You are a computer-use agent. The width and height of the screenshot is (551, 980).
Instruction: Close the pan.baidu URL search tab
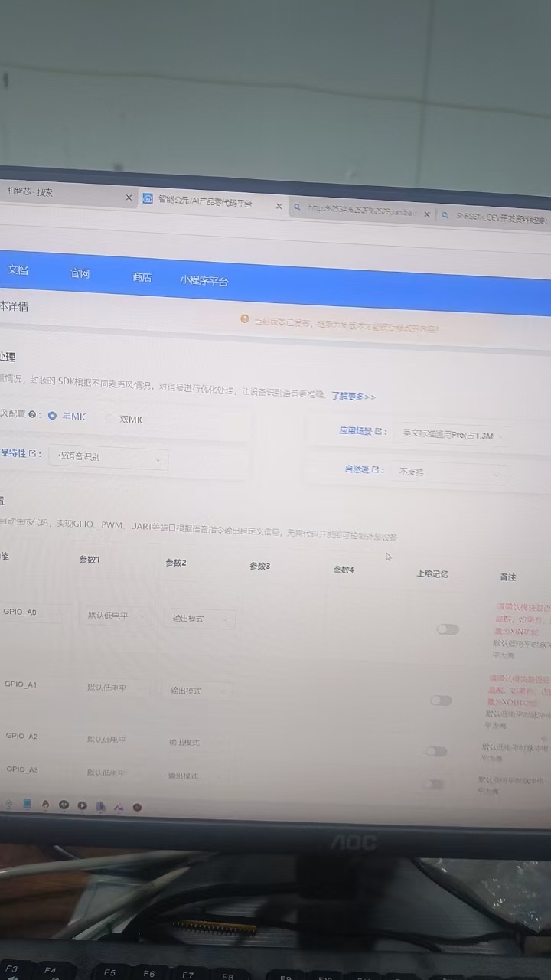pyautogui.click(x=426, y=214)
